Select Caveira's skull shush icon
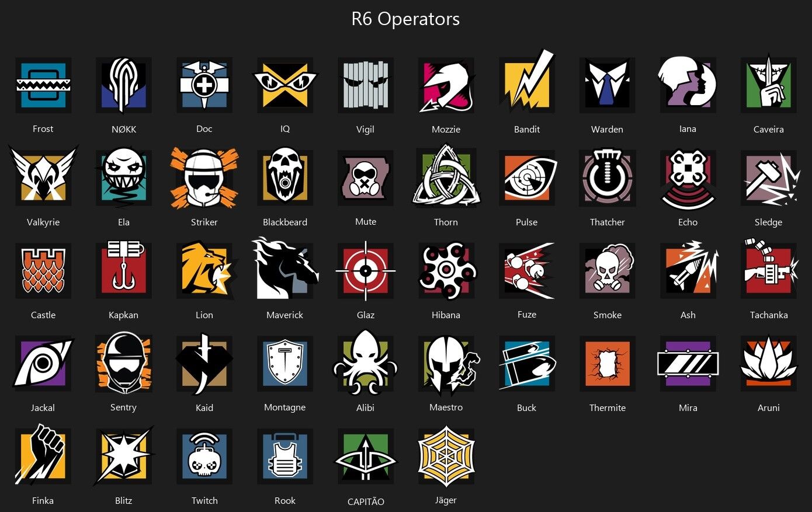 pos(769,83)
